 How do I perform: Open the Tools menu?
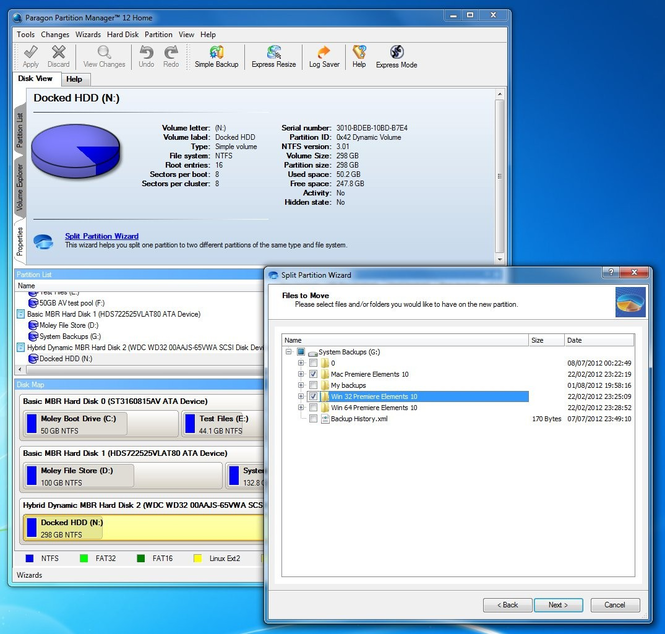point(25,34)
